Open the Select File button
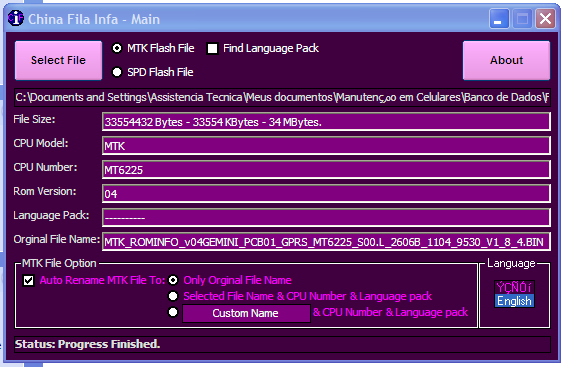This screenshot has height=367, width=563. point(58,60)
